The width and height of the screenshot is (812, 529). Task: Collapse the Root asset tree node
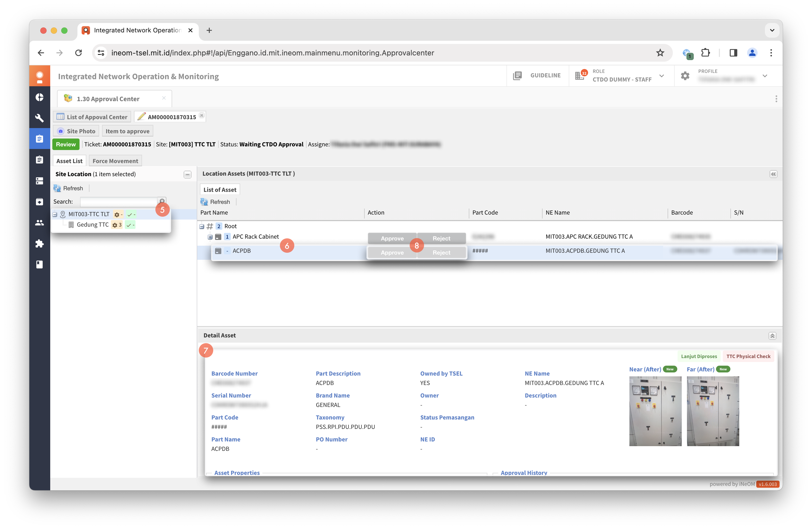coord(202,226)
